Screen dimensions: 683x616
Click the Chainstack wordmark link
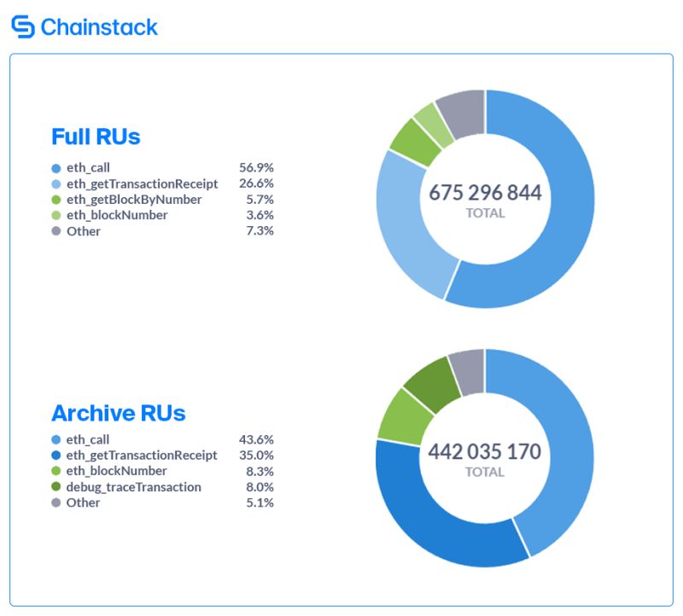[x=99, y=26]
